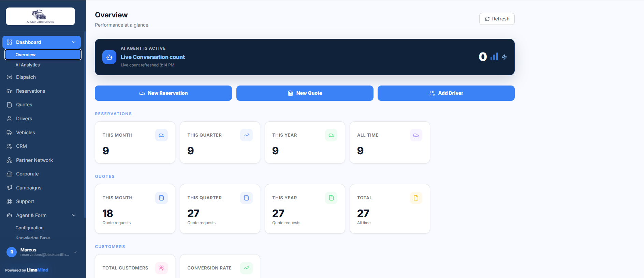Click the Partner Network icon
The width and height of the screenshot is (644, 278).
pyautogui.click(x=9, y=160)
